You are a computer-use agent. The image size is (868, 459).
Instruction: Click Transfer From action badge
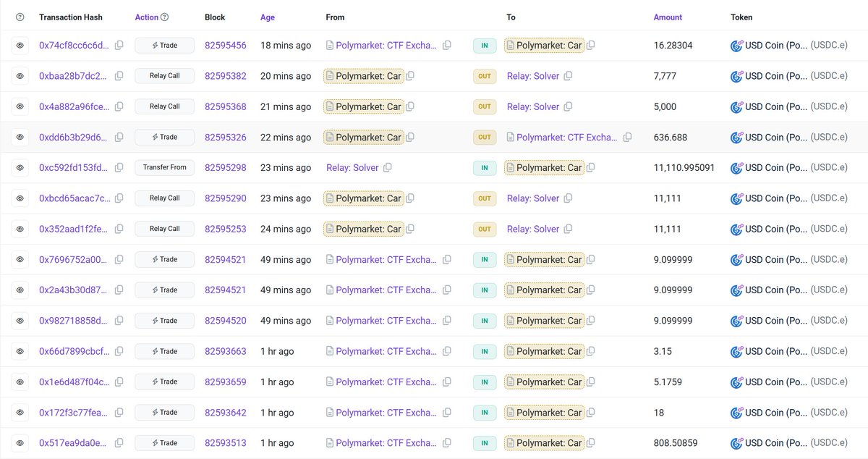pyautogui.click(x=164, y=167)
